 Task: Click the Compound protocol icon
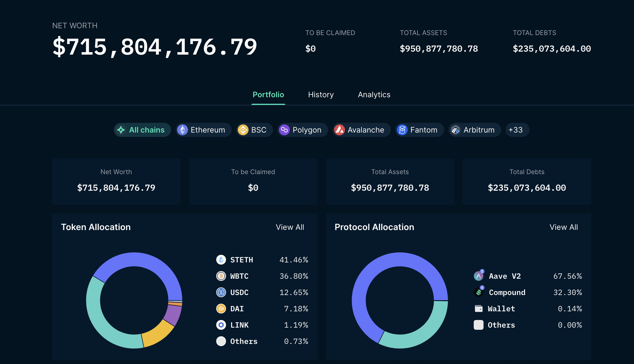click(479, 292)
